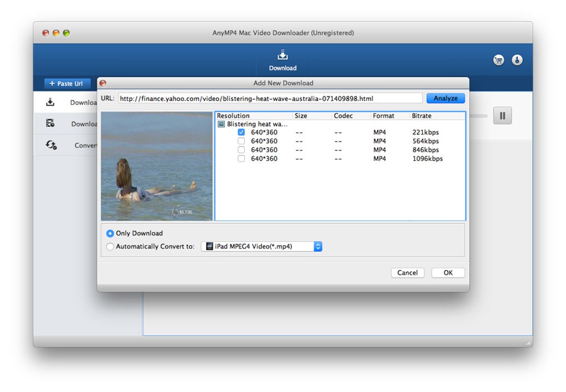Select the Blistering heat wa... video row
The image size is (566, 392).
pos(340,124)
